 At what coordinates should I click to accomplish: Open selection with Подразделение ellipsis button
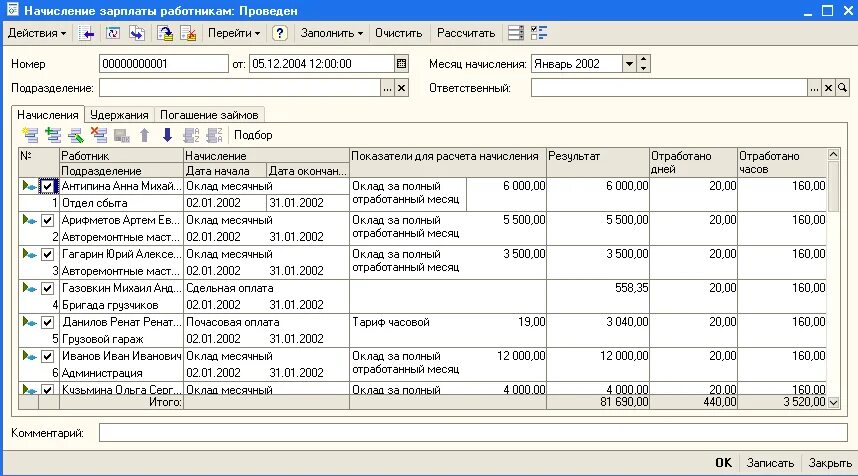coord(387,88)
